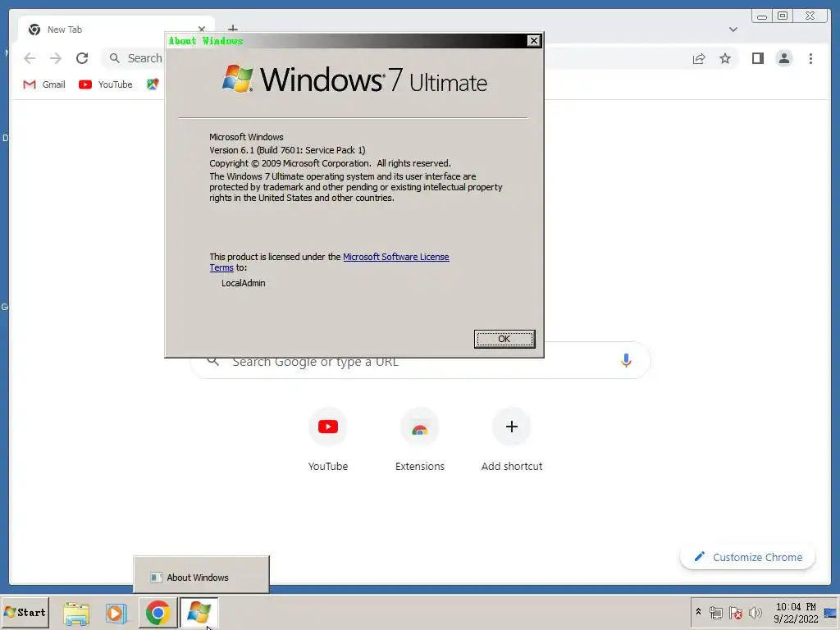Select the New Tab tab
Viewport: 840px width, 630px height.
pyautogui.click(x=115, y=30)
